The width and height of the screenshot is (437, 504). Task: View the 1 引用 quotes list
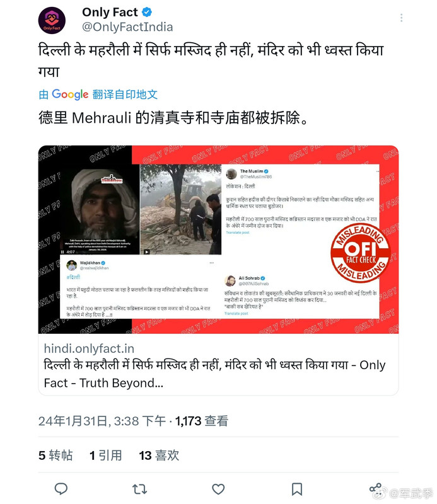105,455
